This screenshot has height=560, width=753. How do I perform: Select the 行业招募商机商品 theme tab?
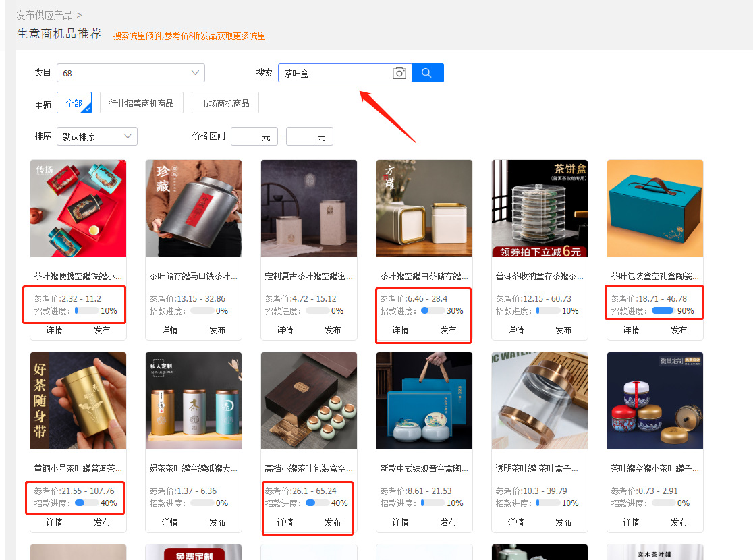coord(141,103)
